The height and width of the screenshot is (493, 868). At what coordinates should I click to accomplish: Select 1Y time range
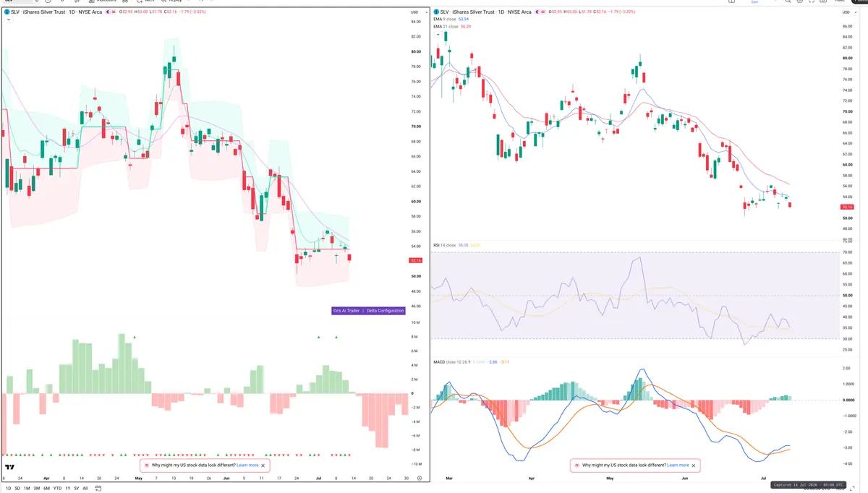point(67,488)
